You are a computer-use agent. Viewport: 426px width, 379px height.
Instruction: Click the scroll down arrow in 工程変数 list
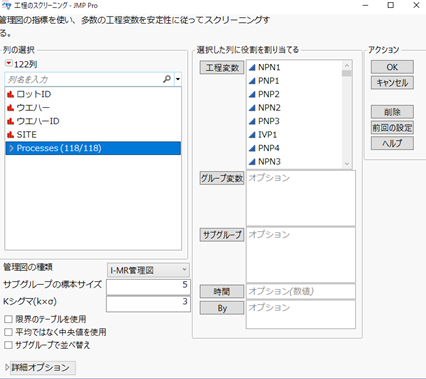(x=347, y=163)
